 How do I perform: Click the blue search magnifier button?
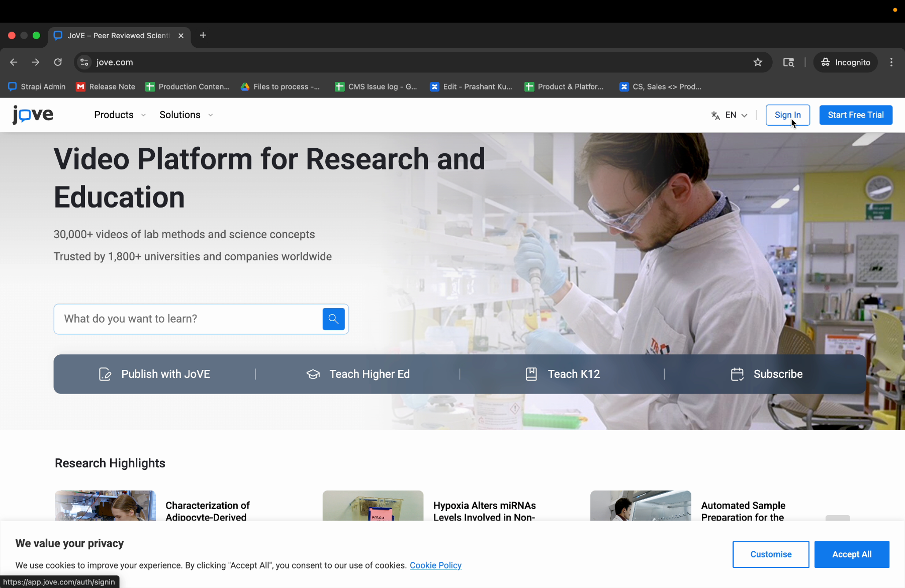click(x=333, y=319)
